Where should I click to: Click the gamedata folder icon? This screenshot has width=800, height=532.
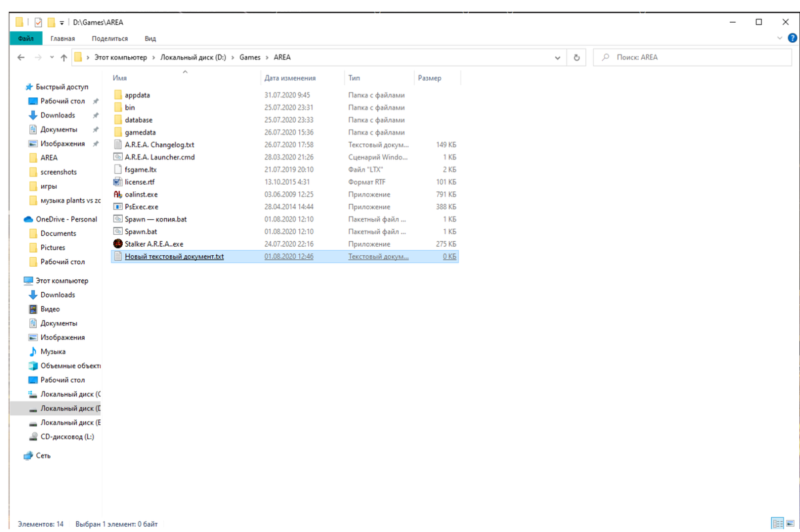118,132
